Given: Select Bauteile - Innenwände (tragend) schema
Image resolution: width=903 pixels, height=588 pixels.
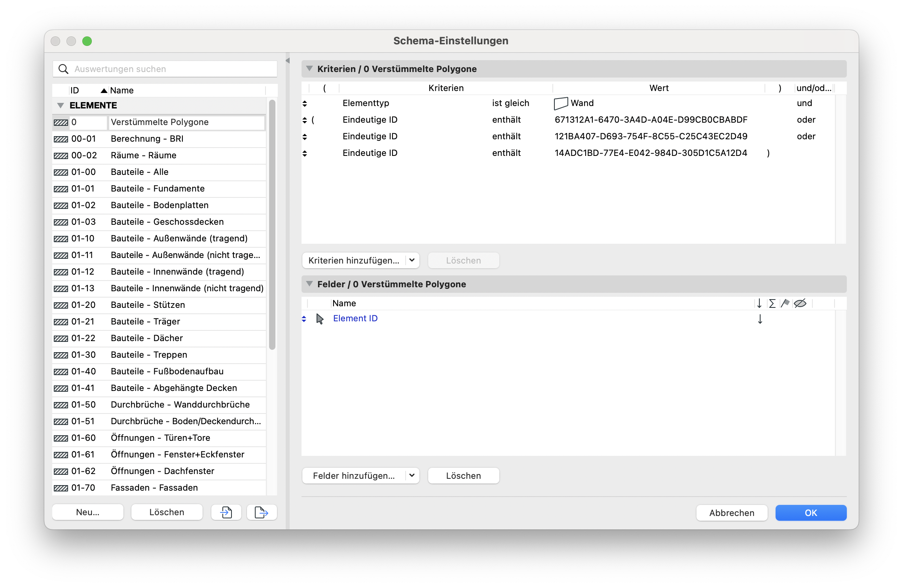Looking at the screenshot, I should (x=159, y=272).
